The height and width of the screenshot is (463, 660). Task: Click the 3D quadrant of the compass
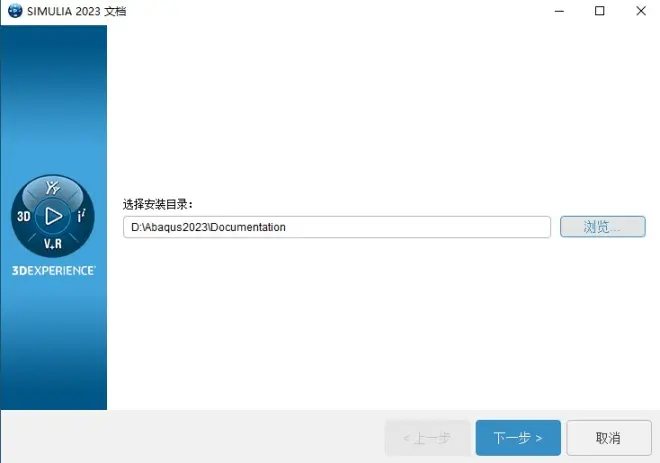(24, 216)
